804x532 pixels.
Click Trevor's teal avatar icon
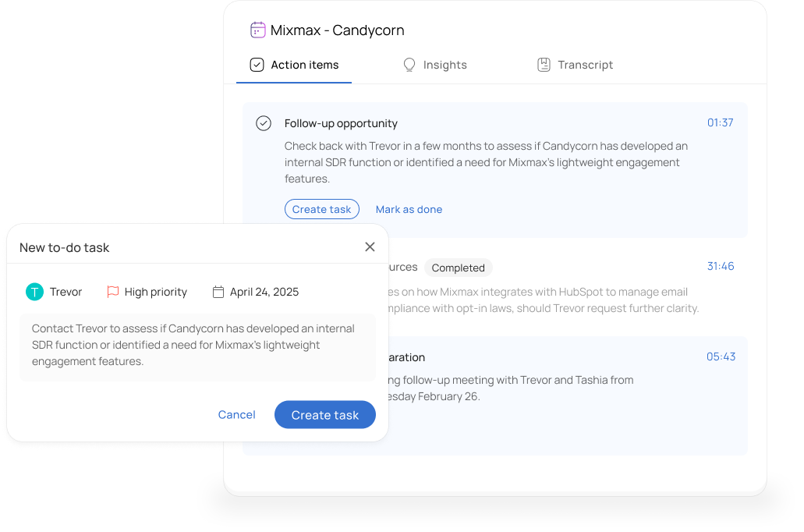[35, 292]
